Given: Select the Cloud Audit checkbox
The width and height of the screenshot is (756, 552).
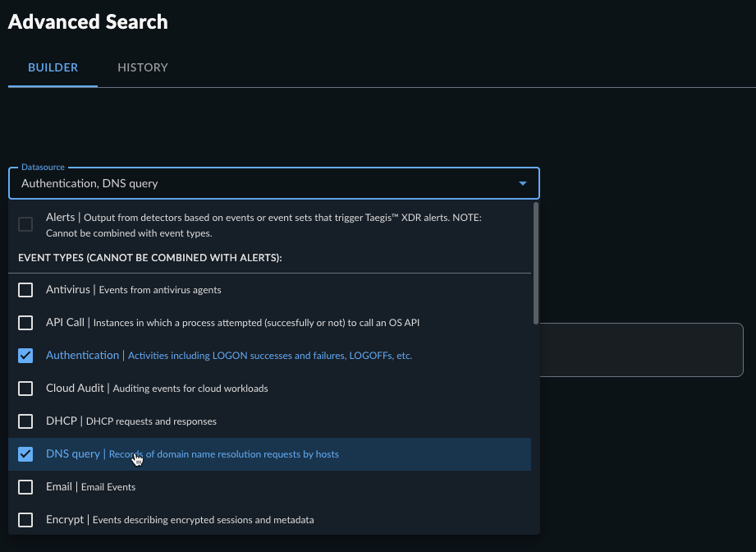Looking at the screenshot, I should click(25, 389).
